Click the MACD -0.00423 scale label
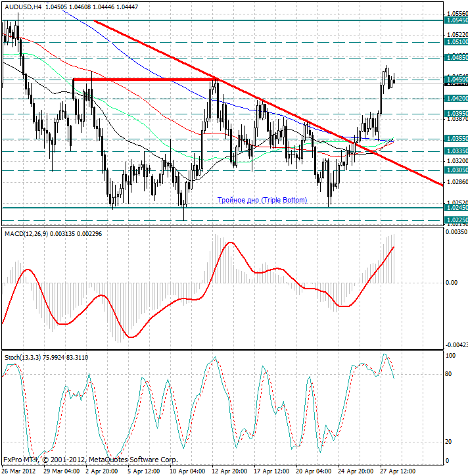The image size is (468, 476). [x=456, y=345]
